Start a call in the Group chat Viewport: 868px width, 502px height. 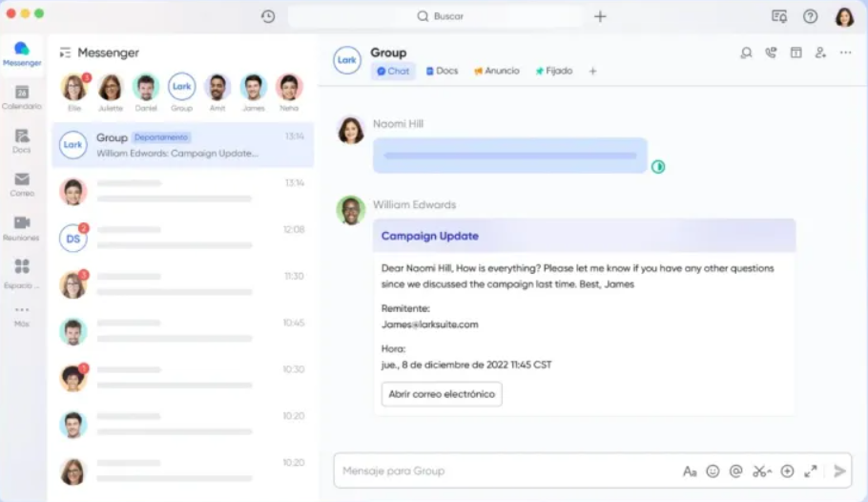(771, 52)
